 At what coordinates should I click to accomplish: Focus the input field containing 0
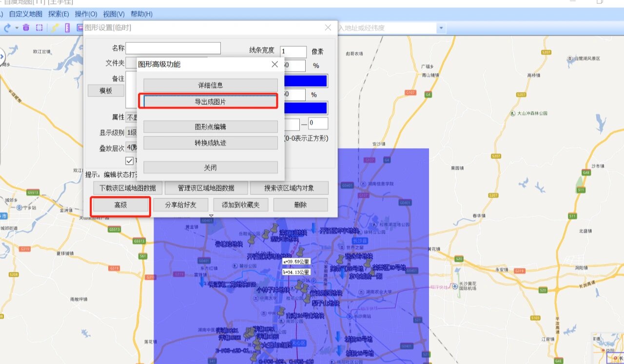point(318,123)
